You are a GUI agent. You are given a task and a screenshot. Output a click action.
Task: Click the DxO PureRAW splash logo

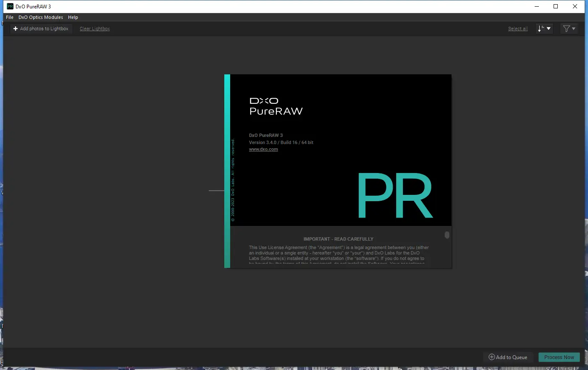coord(276,106)
